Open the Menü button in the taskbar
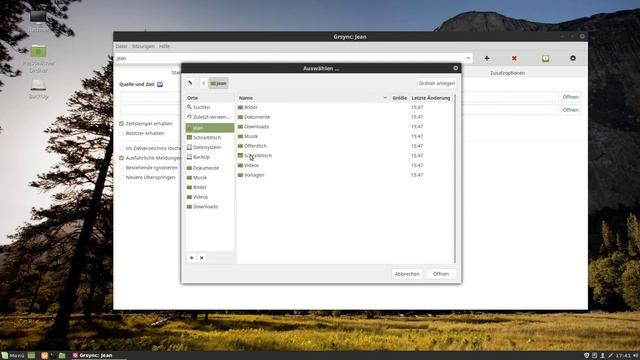Screen dimensions: 640x360 pos(13,356)
